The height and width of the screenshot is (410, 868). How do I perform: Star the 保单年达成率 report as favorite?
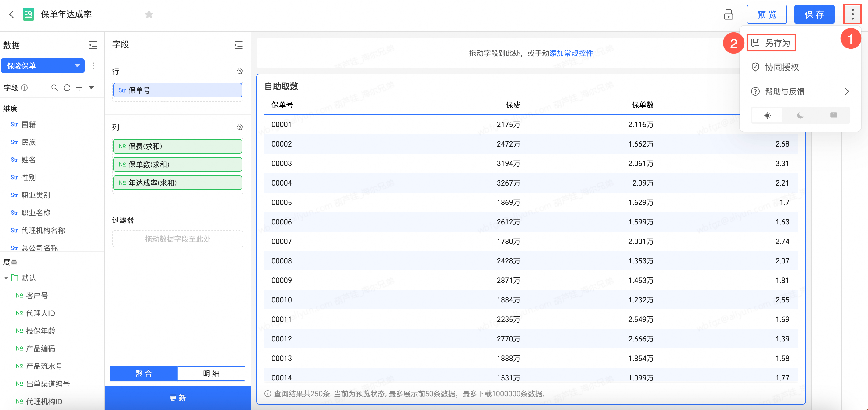[x=149, y=15]
